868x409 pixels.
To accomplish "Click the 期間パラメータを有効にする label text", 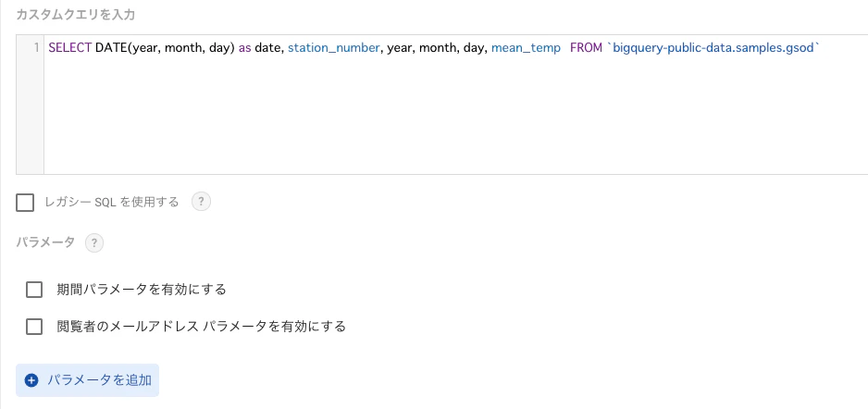I will pyautogui.click(x=142, y=290).
